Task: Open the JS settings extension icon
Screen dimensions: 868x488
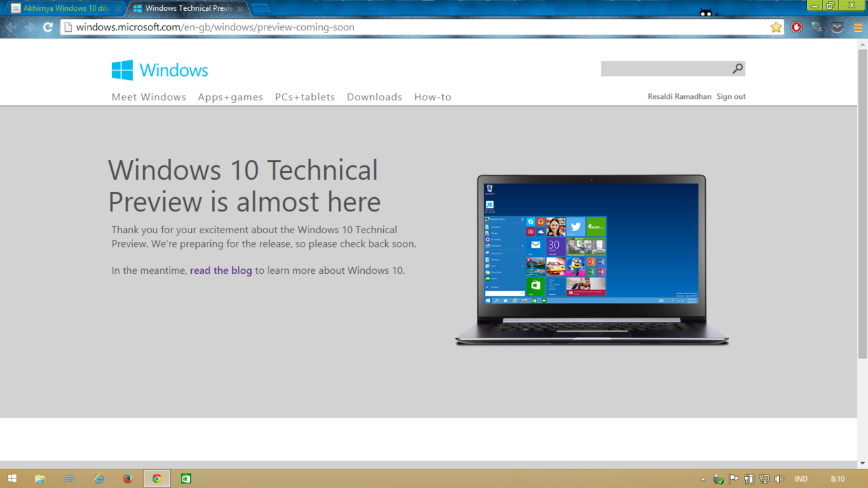Action: [817, 27]
